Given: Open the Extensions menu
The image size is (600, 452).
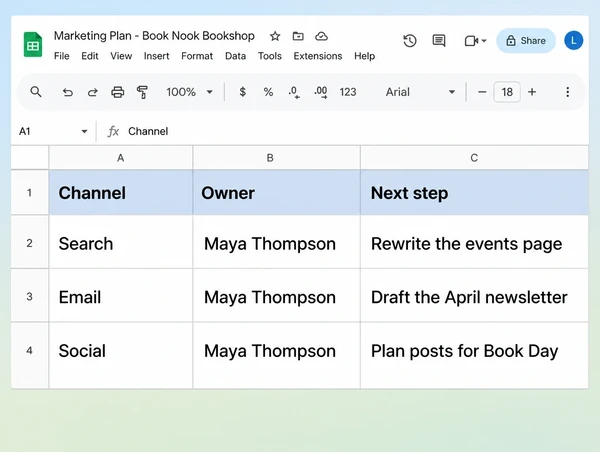Looking at the screenshot, I should coord(318,56).
